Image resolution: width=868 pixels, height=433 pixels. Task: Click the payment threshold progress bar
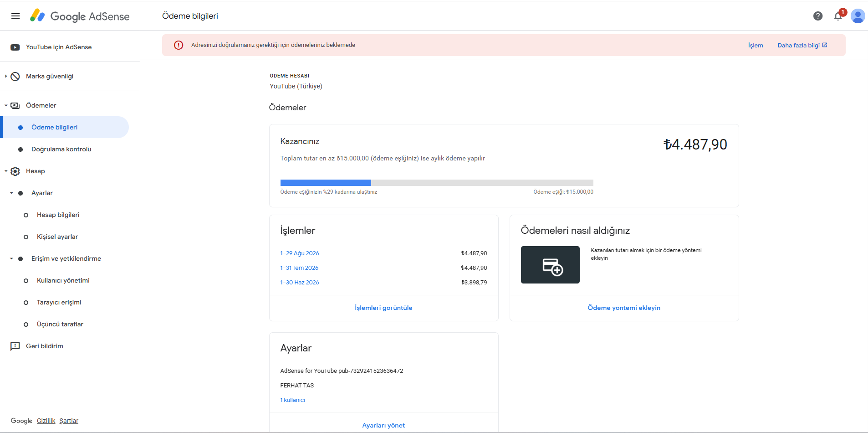pos(437,183)
